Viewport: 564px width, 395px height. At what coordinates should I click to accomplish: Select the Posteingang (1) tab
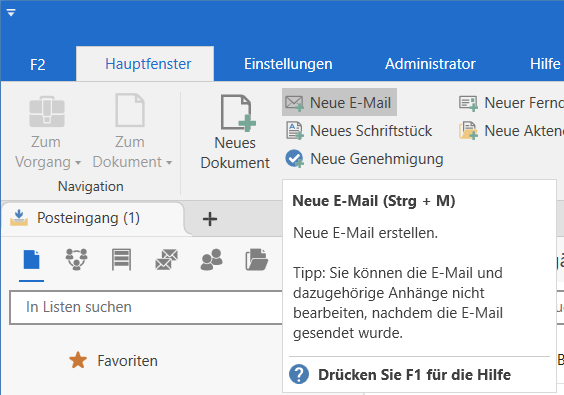(x=93, y=218)
